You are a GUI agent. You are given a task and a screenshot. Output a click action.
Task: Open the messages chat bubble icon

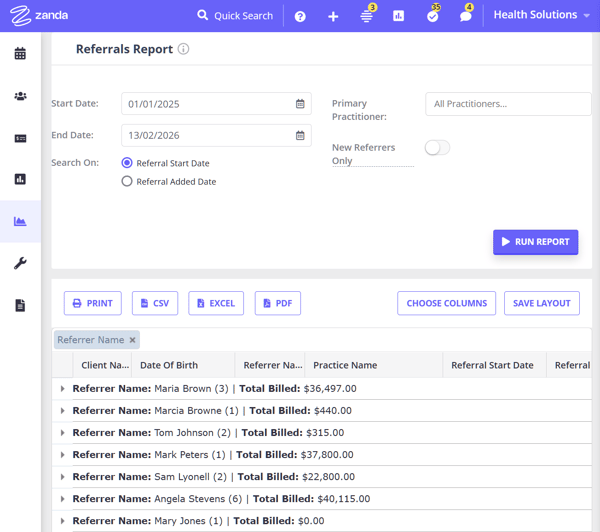(465, 16)
